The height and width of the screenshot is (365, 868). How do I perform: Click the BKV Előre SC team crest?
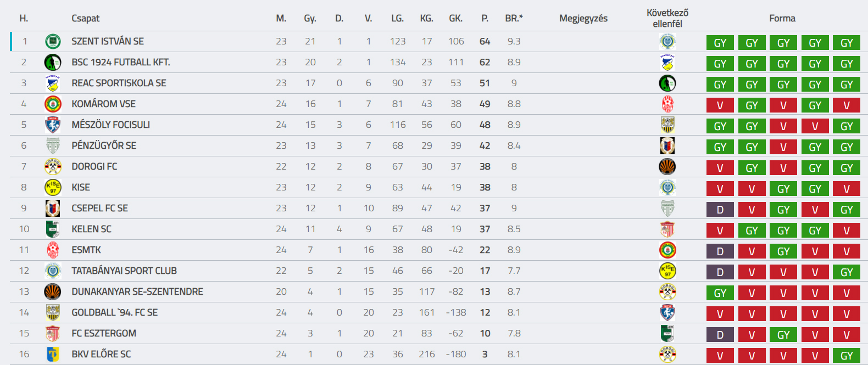tap(53, 354)
